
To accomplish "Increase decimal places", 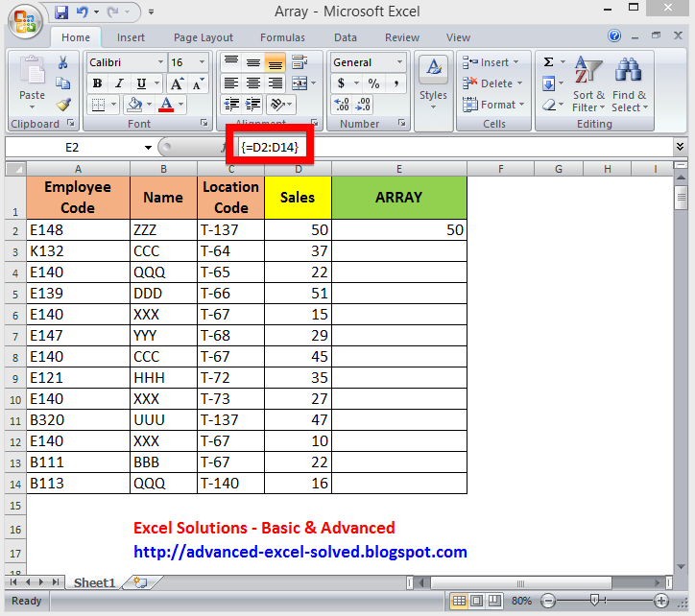I will (x=342, y=105).
